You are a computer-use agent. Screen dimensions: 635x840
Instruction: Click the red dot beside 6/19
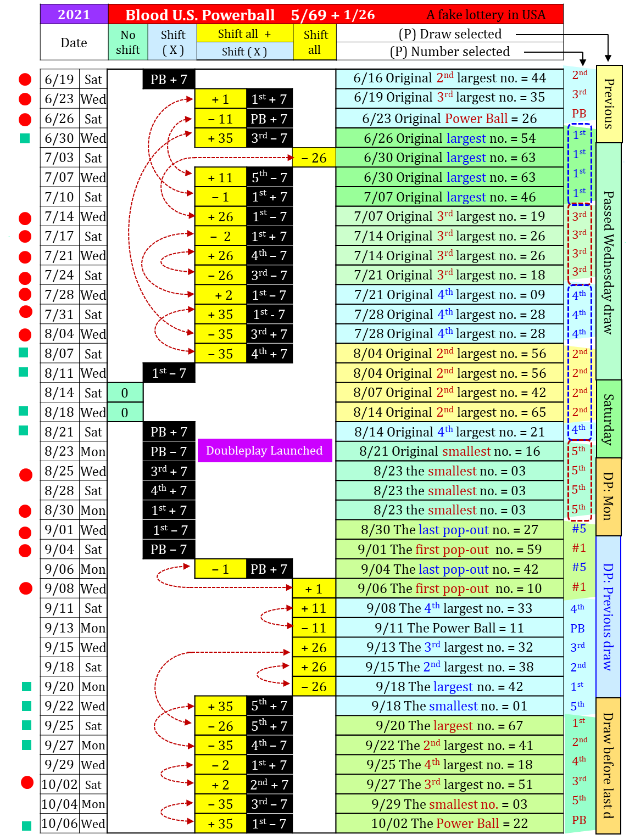coord(25,80)
